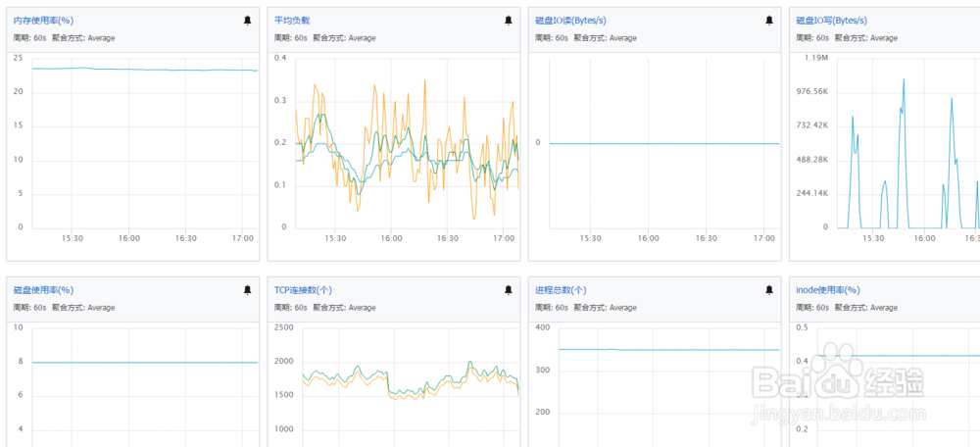
Task: Click the 进程总数(个) panel title
Action: [x=561, y=290]
